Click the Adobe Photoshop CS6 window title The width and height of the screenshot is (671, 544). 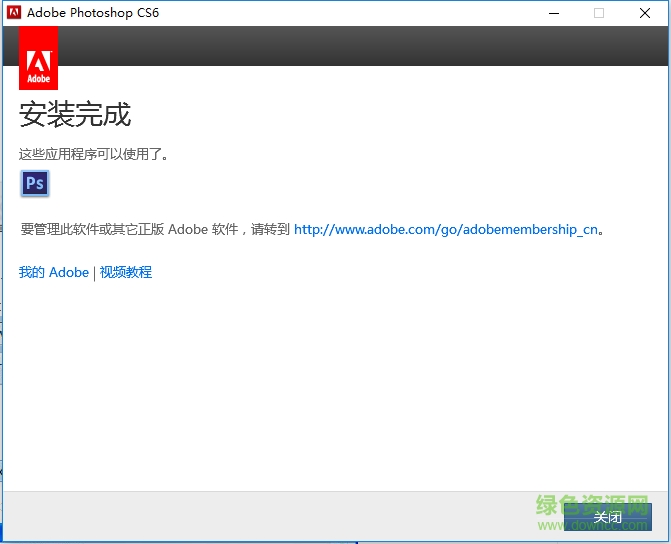point(93,13)
